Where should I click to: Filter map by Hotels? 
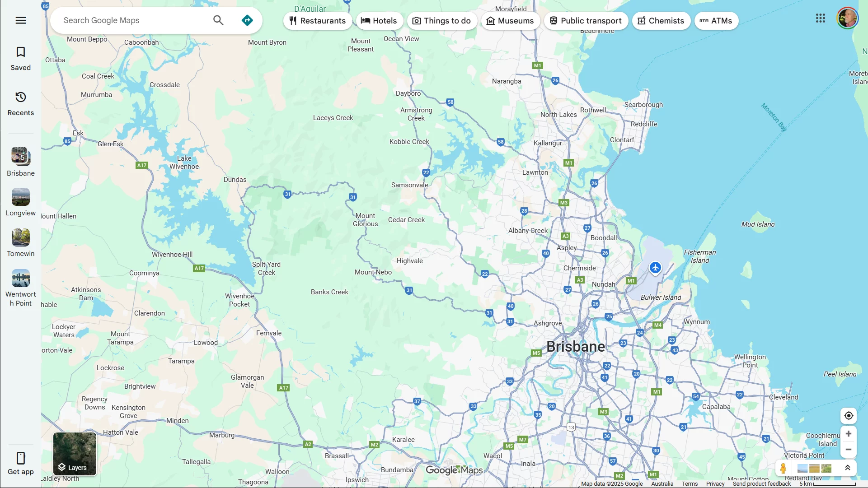[x=379, y=21]
